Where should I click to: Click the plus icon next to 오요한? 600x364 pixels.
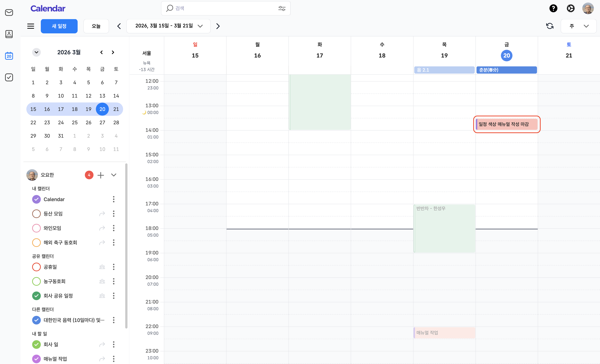(x=101, y=175)
